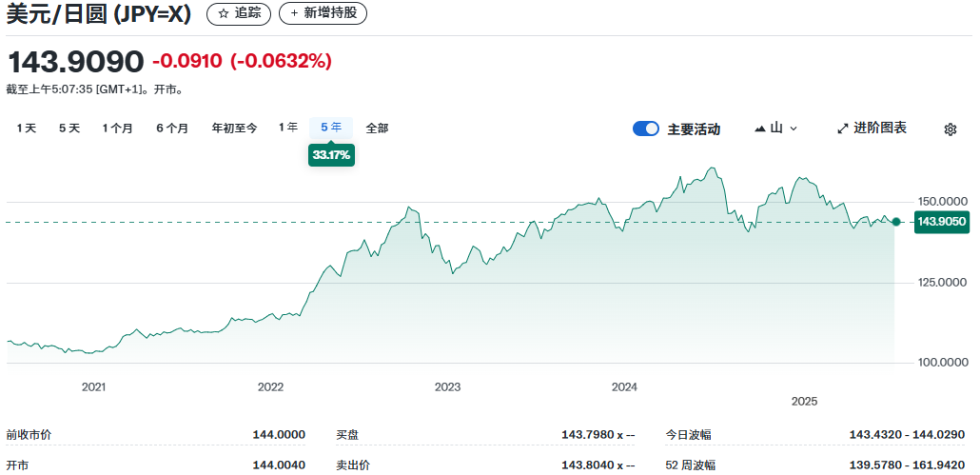
Task: Click the 2024 axis label
Action: click(624, 387)
